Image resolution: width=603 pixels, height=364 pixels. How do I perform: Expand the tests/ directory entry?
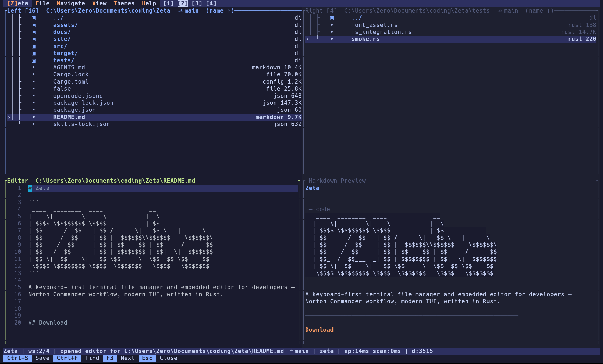click(64, 60)
